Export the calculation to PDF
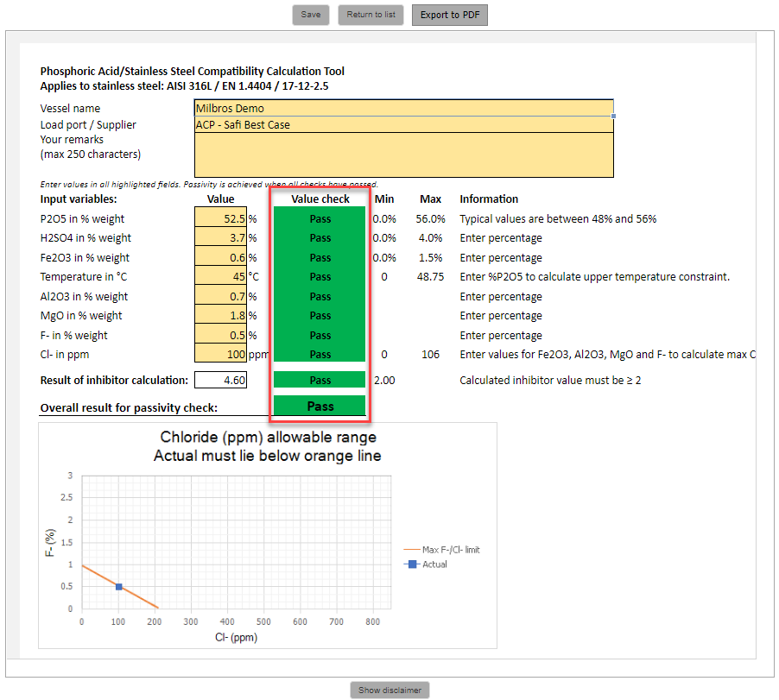Viewport: 779px width, 700px height. tap(449, 15)
